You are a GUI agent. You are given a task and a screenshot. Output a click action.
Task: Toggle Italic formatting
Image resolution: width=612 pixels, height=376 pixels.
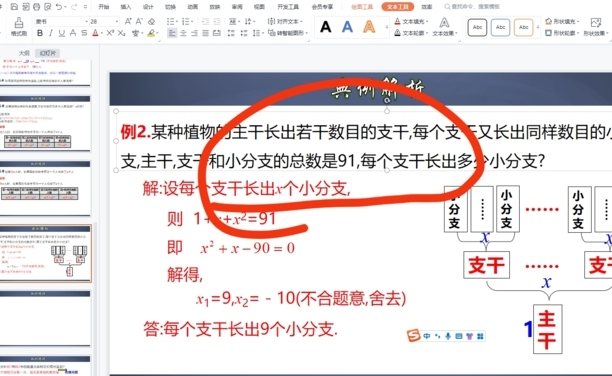click(51, 33)
